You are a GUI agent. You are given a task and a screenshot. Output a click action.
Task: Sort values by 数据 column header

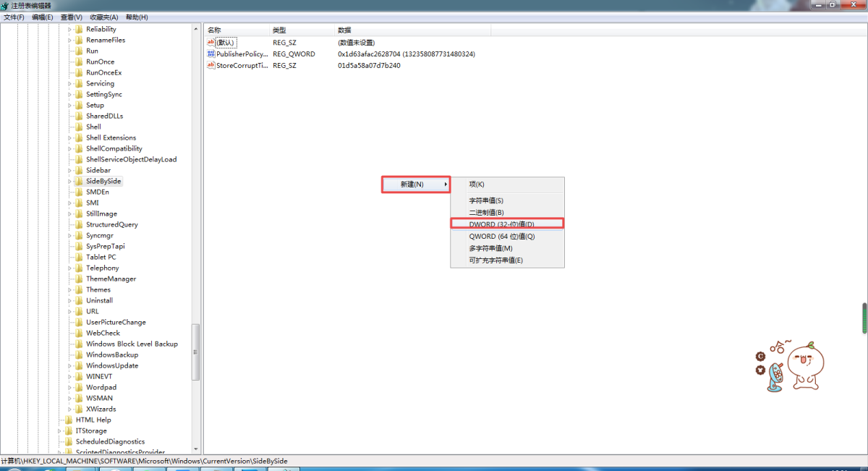pyautogui.click(x=412, y=30)
